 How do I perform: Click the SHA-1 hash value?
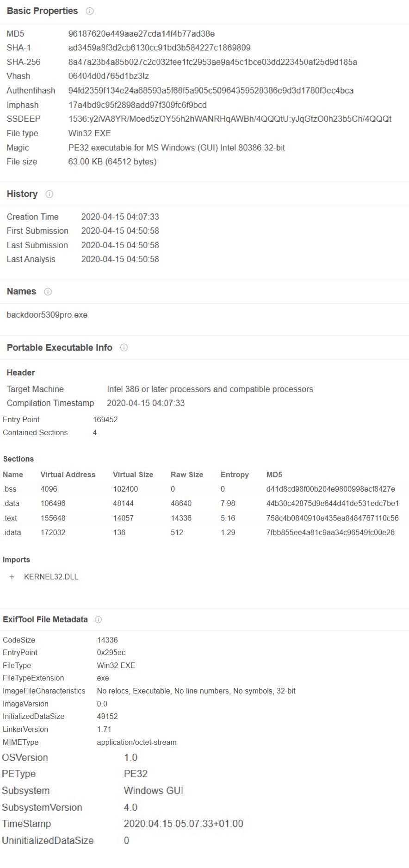pyautogui.click(x=160, y=48)
